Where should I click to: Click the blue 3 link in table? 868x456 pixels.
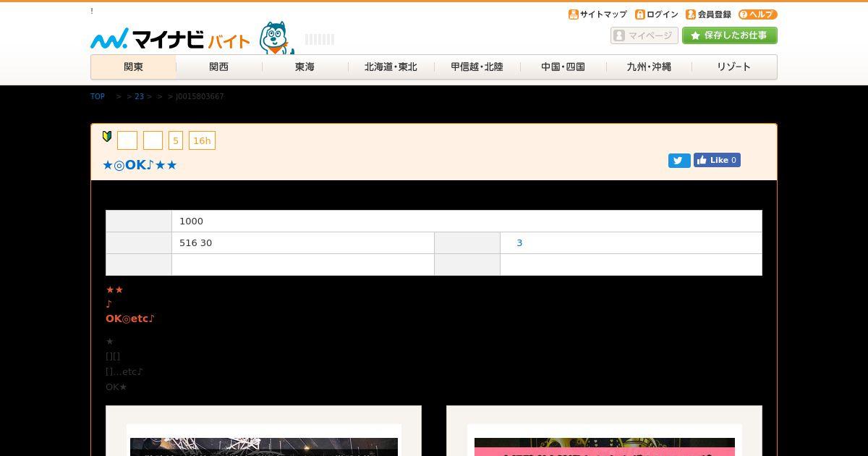click(x=519, y=243)
